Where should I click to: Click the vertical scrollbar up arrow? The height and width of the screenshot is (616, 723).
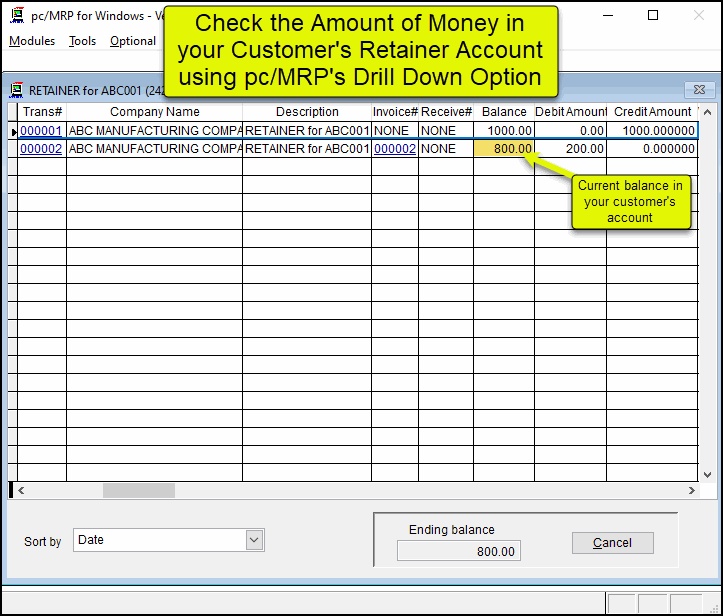click(708, 112)
